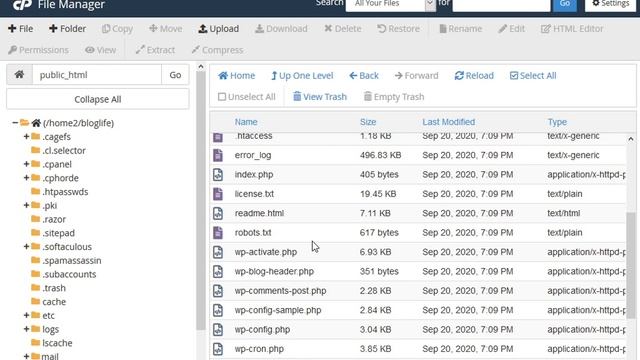
Task: Click the Permissions toolbar button
Action: 38,50
